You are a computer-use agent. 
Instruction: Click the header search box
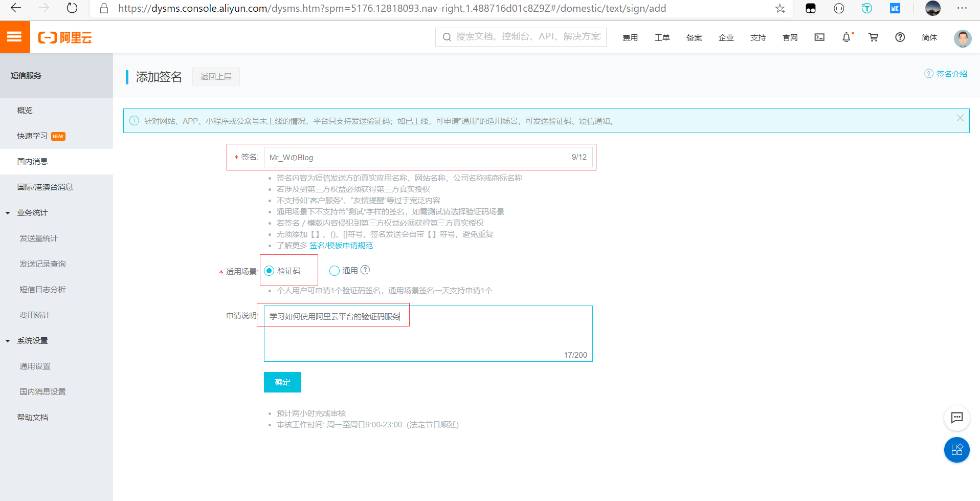pos(521,37)
